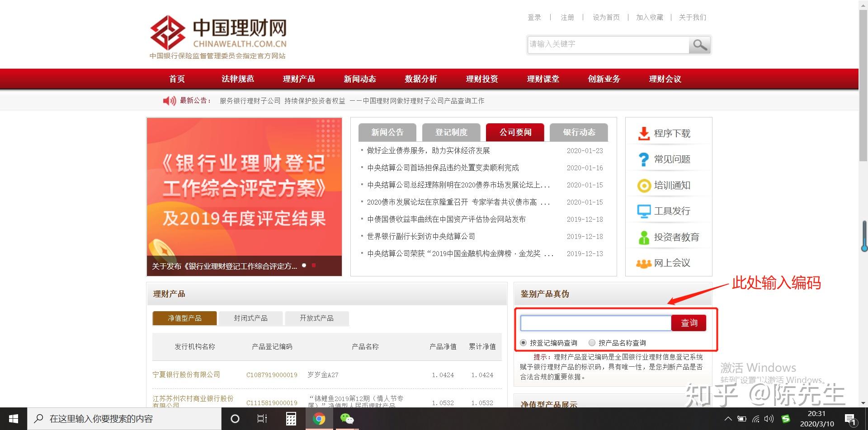Click the 网上会议 group icon
This screenshot has width=868, height=430.
click(x=644, y=263)
